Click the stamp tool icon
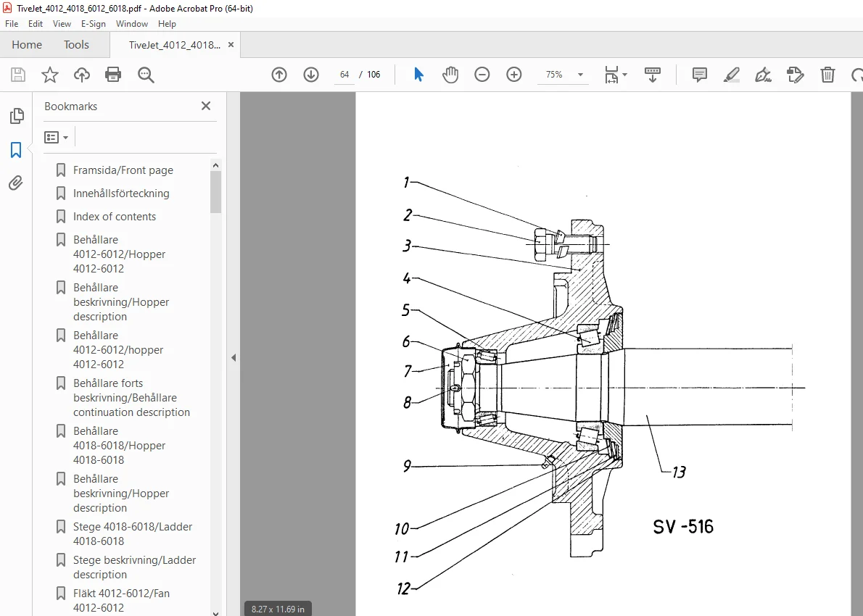This screenshot has width=863, height=616. click(796, 75)
